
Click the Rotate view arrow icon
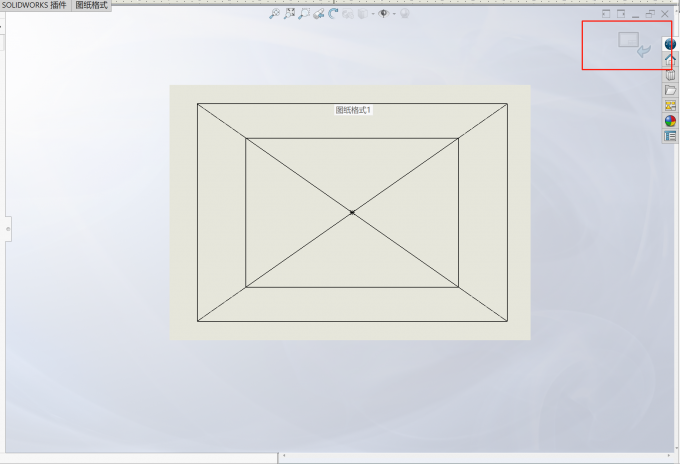tap(333, 13)
